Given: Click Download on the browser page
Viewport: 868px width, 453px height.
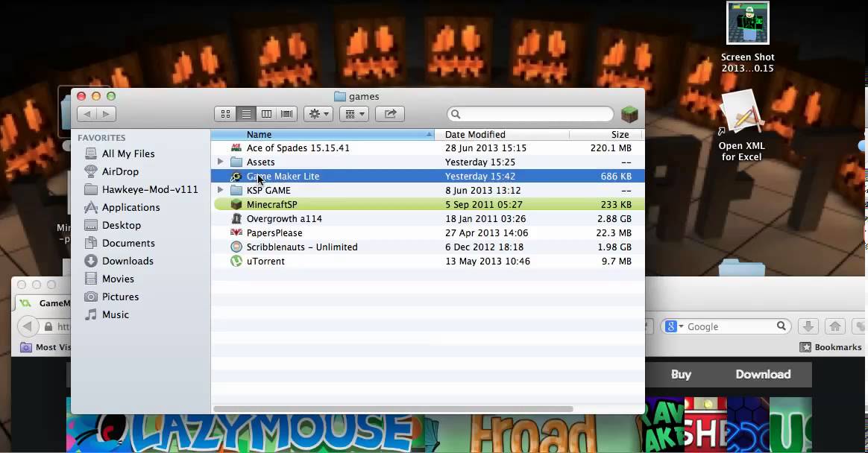Looking at the screenshot, I should (x=763, y=375).
